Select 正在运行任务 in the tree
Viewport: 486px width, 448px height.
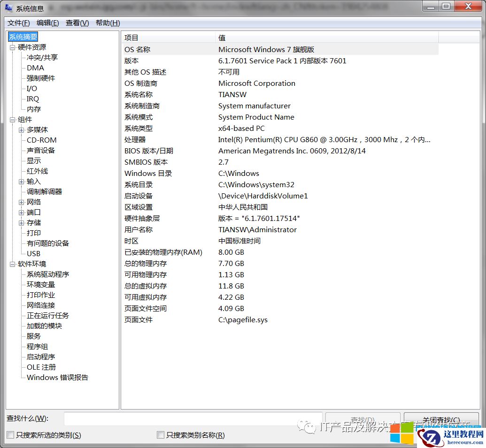(x=48, y=316)
